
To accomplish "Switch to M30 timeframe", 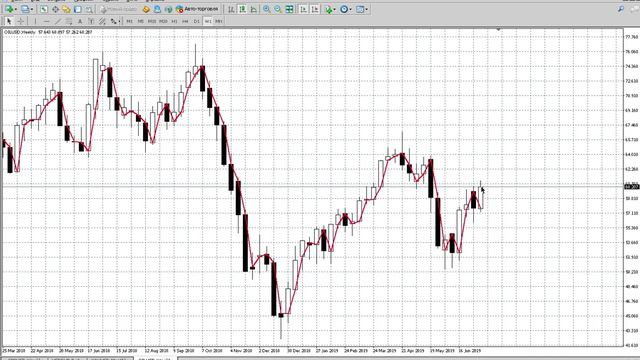I will (163, 21).
